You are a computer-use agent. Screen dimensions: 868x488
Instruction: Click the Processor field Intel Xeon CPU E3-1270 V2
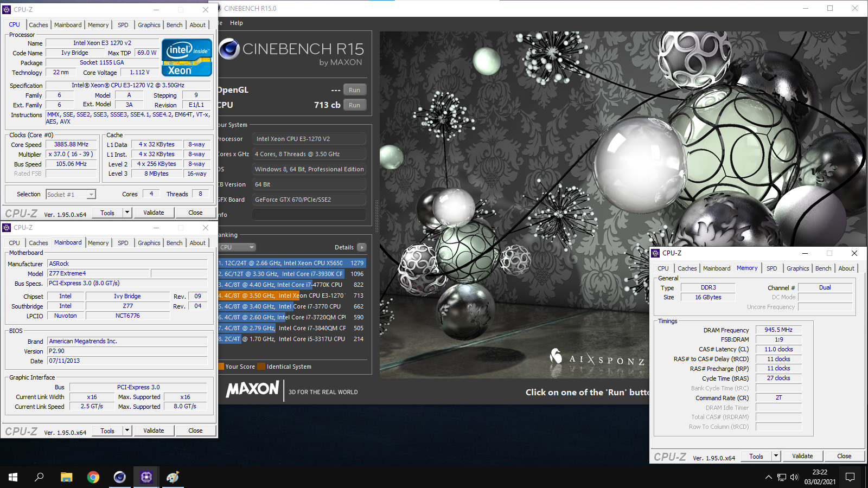(309, 139)
